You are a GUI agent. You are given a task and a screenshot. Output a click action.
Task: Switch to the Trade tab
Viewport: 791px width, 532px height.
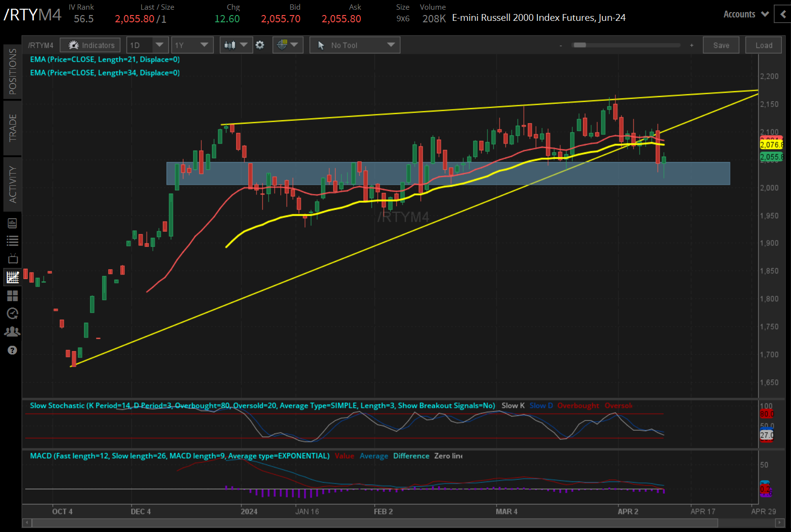(13, 128)
